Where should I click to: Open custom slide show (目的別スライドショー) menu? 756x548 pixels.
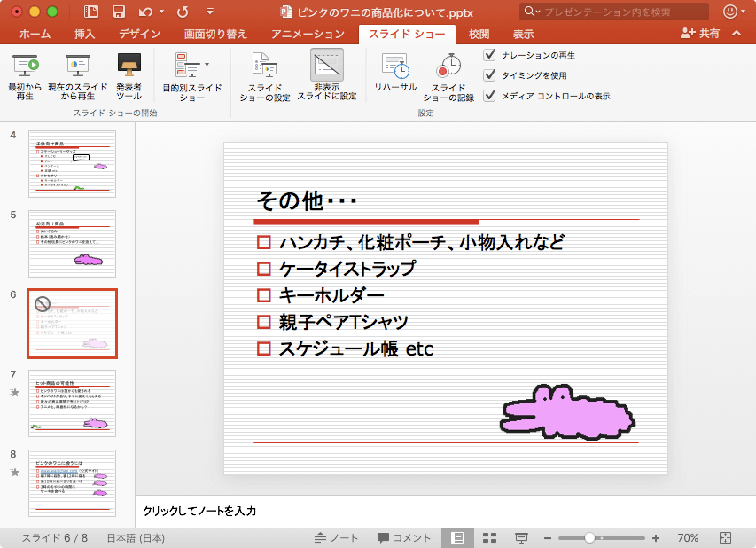[x=192, y=77]
